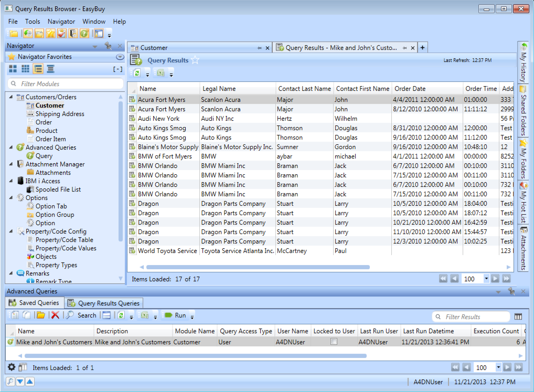The image size is (534, 392).
Task: Toggle the My History toolbar icon
Action: point(28,34)
